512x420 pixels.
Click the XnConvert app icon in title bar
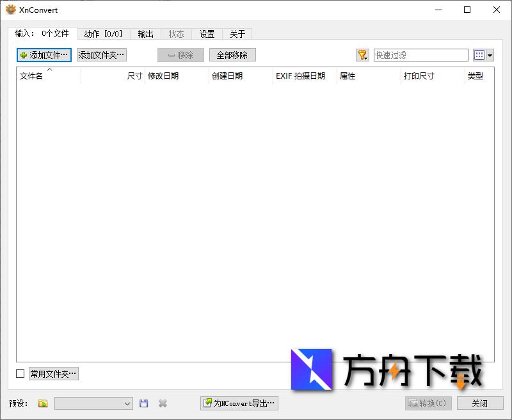(9, 10)
